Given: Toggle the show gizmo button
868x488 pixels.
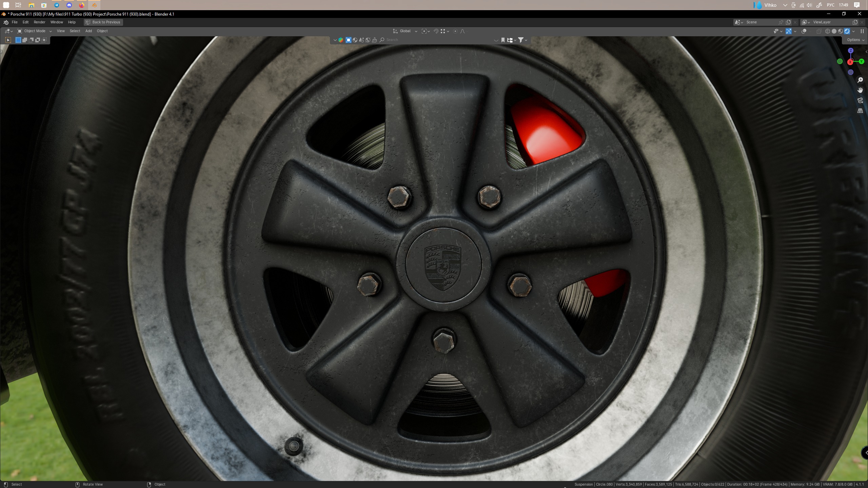Looking at the screenshot, I should pyautogui.click(x=789, y=31).
